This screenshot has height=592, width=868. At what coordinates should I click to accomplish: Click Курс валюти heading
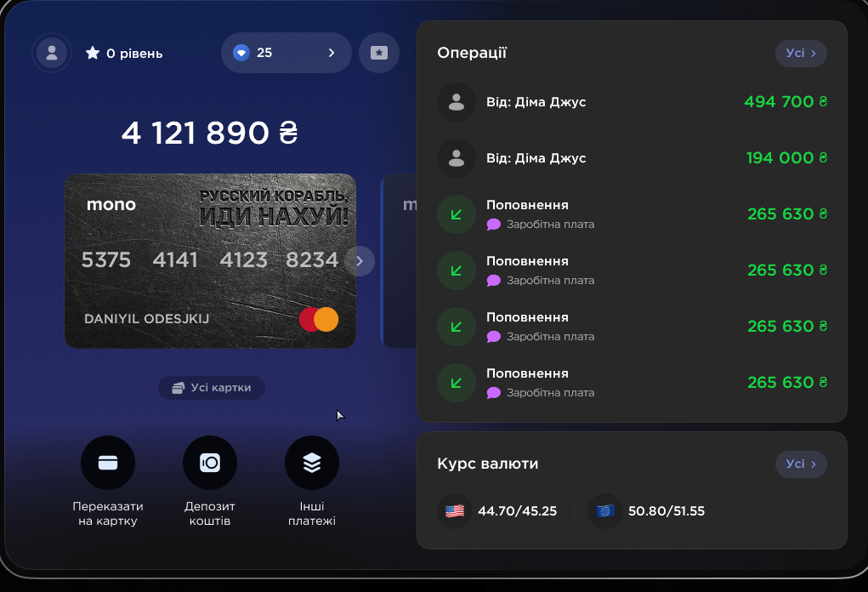click(x=488, y=463)
